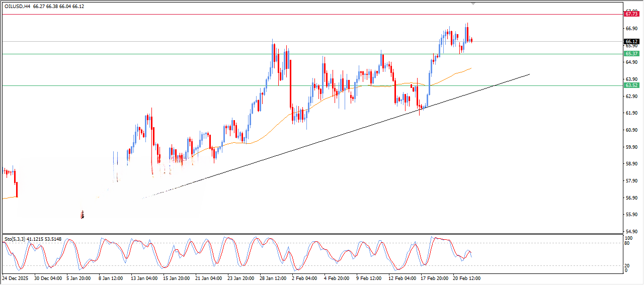
Task: Select the small marker object near 55.90
Action: click(82, 215)
